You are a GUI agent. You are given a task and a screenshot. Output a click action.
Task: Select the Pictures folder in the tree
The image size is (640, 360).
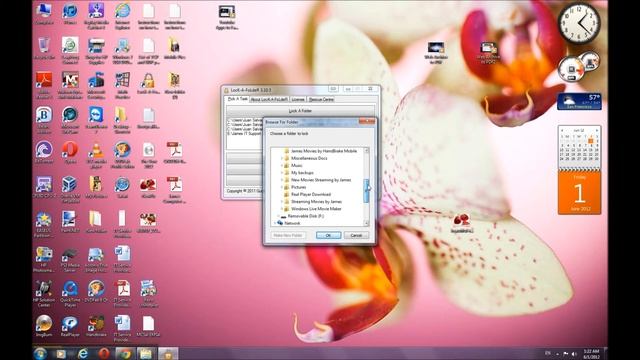(298, 187)
